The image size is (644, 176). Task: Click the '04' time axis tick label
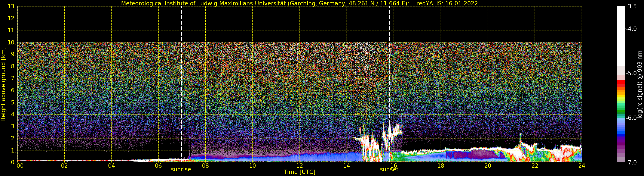coord(111,166)
